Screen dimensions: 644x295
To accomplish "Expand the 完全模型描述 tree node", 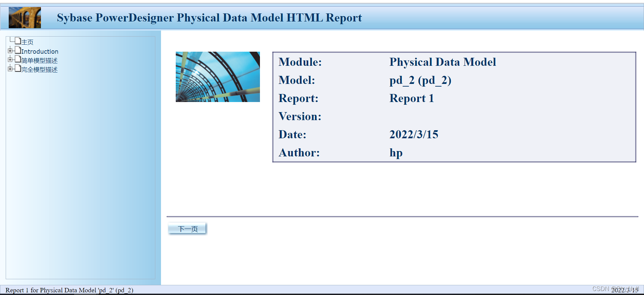I will (x=10, y=69).
